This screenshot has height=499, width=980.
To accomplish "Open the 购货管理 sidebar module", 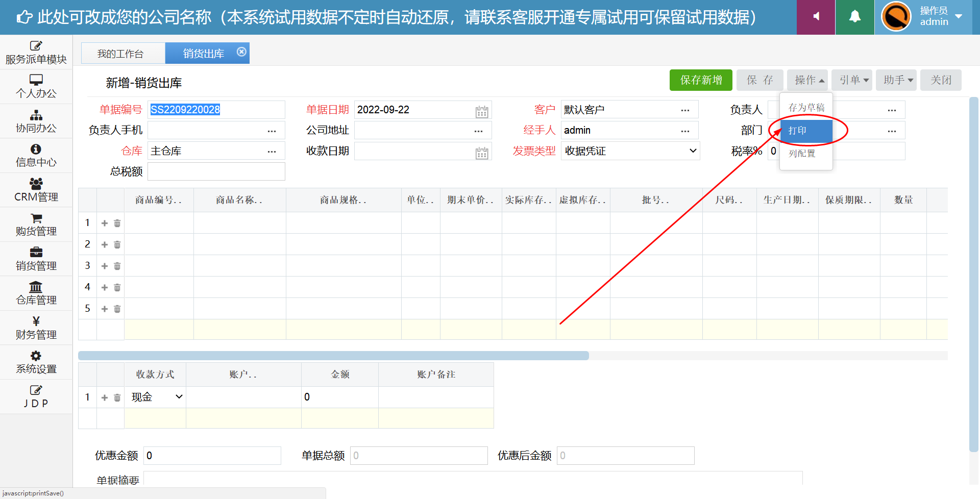I will (x=36, y=224).
